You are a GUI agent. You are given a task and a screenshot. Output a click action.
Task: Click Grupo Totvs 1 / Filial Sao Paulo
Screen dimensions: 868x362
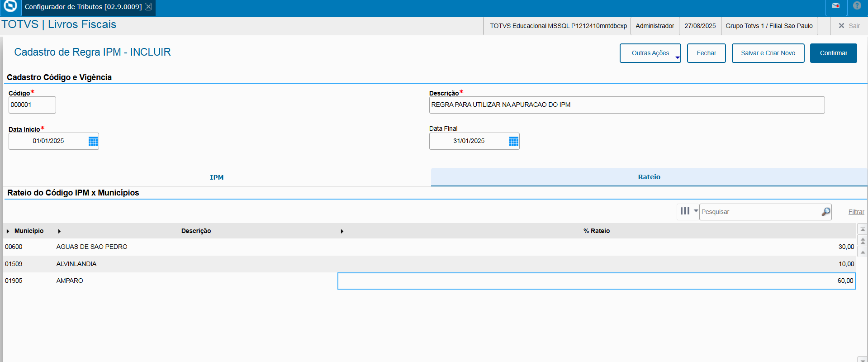(x=769, y=26)
